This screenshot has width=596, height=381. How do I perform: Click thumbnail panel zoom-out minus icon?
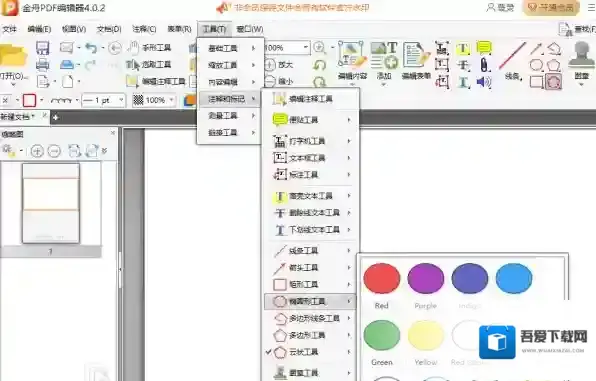tap(54, 151)
